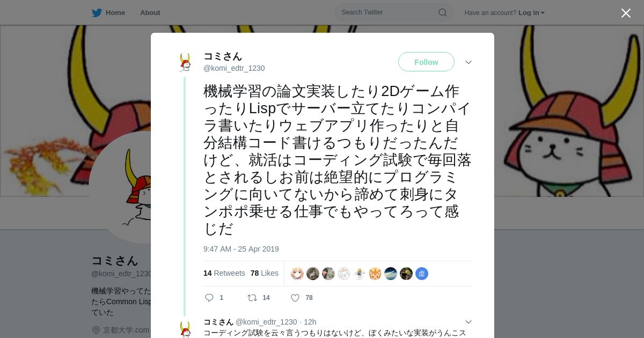Click the orange tiger liker avatar
Viewport: 644px width, 338px height.
[x=375, y=274]
